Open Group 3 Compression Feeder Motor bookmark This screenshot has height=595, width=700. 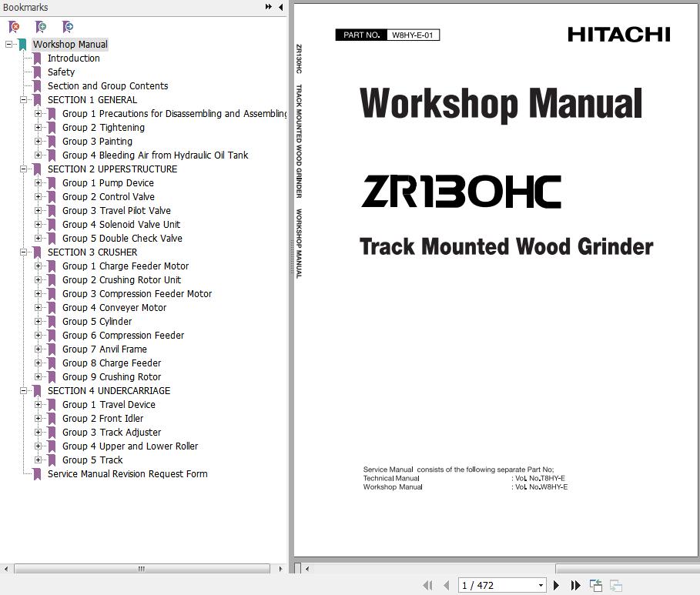coord(137,293)
